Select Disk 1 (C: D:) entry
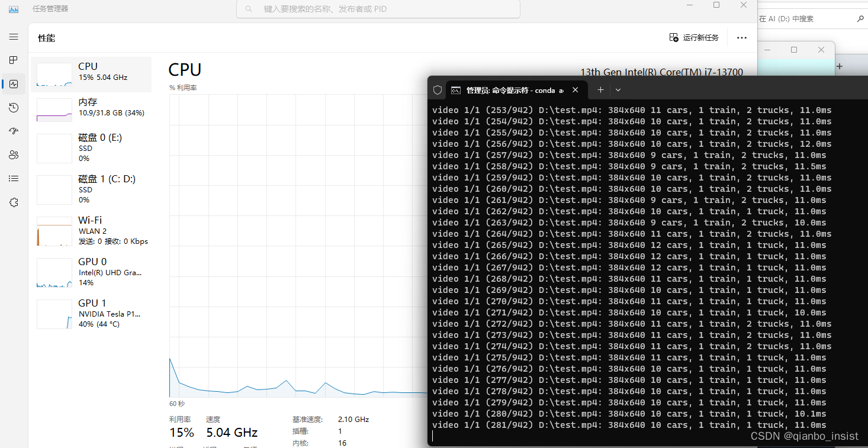The height and width of the screenshot is (448, 868). pyautogui.click(x=91, y=189)
